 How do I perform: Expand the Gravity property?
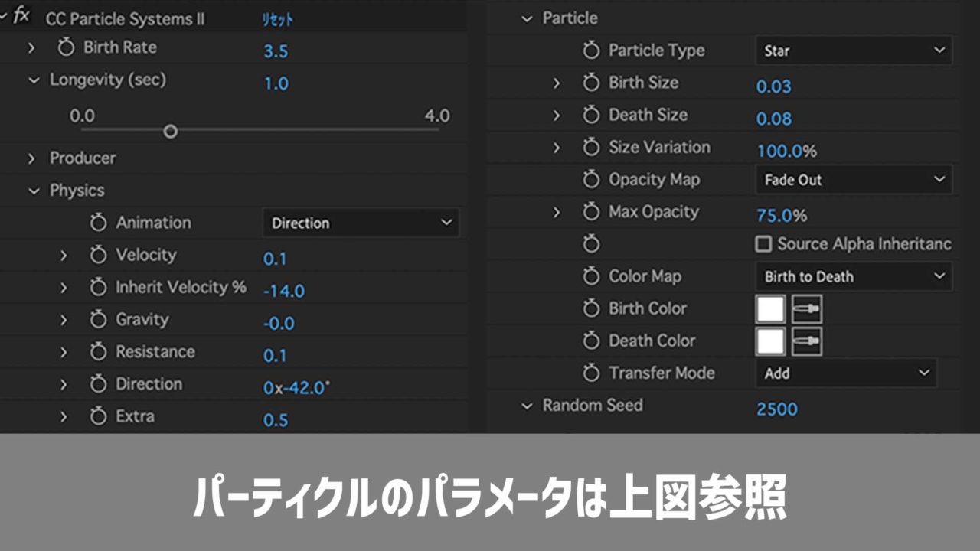coord(64,320)
